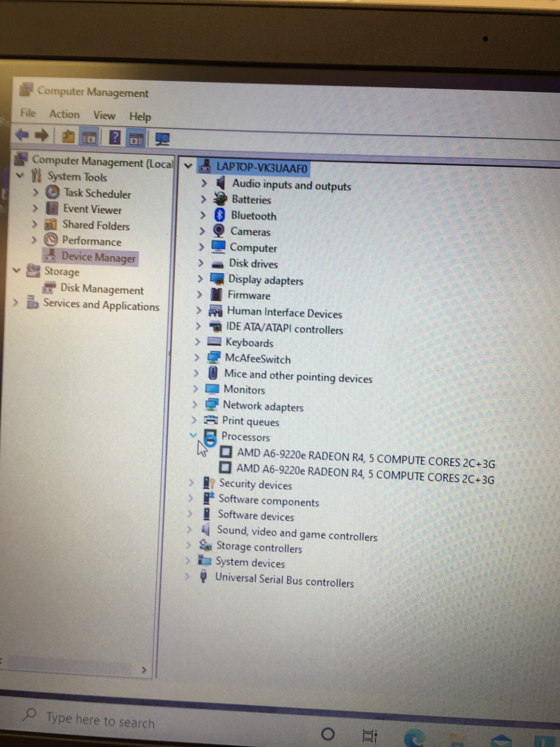Click the Display adapters icon
Image resolution: width=560 pixels, height=747 pixels.
pos(217,279)
